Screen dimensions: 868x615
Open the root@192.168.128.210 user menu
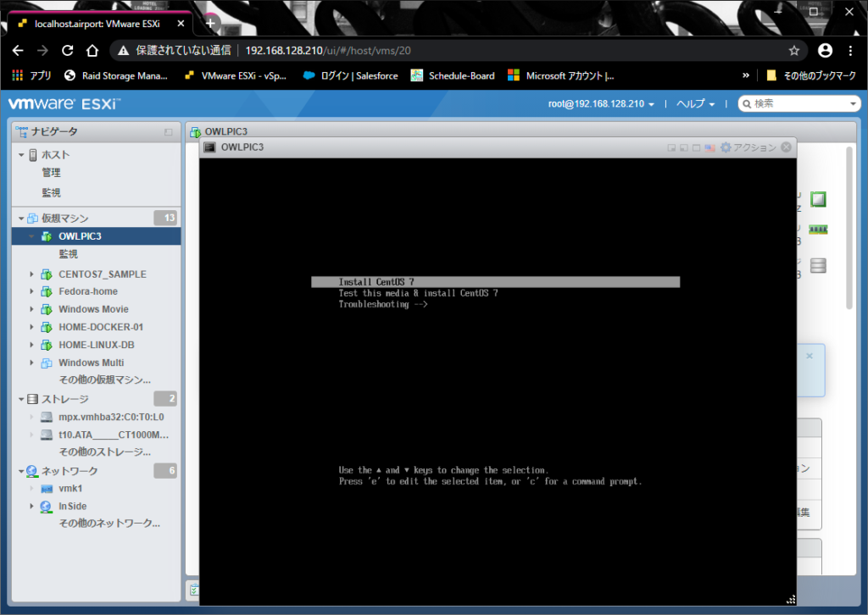pos(601,104)
